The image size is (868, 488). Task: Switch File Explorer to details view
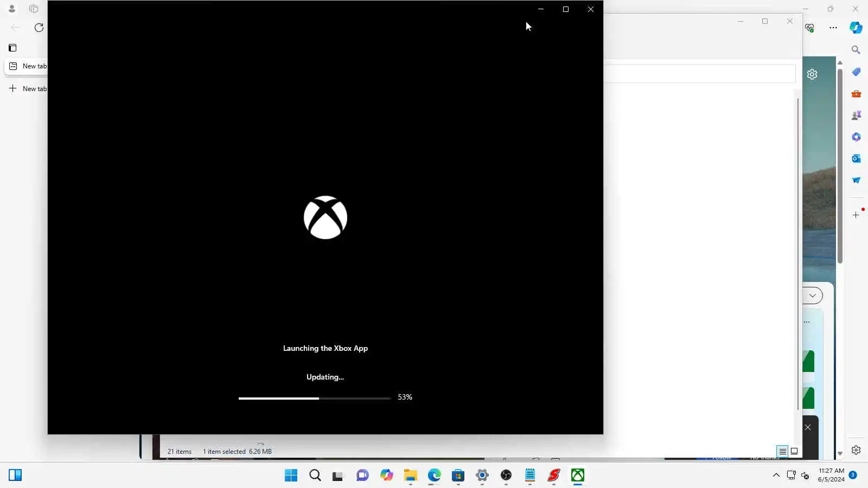[782, 451]
